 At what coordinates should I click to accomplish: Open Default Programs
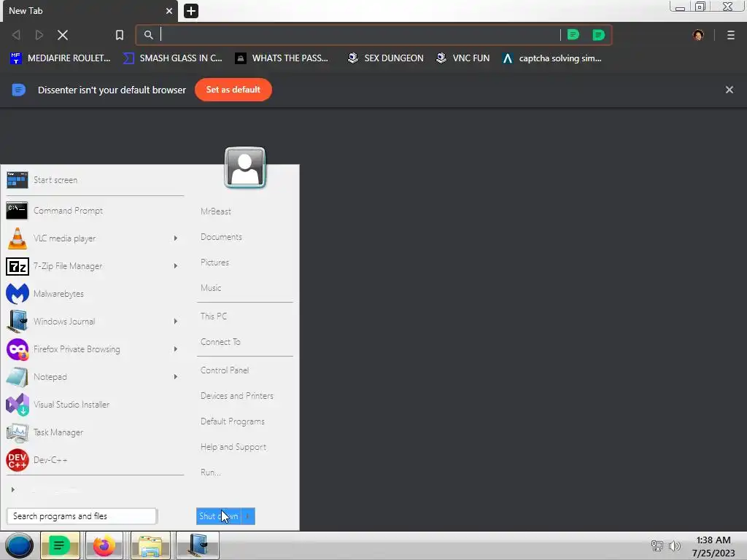[x=233, y=421]
